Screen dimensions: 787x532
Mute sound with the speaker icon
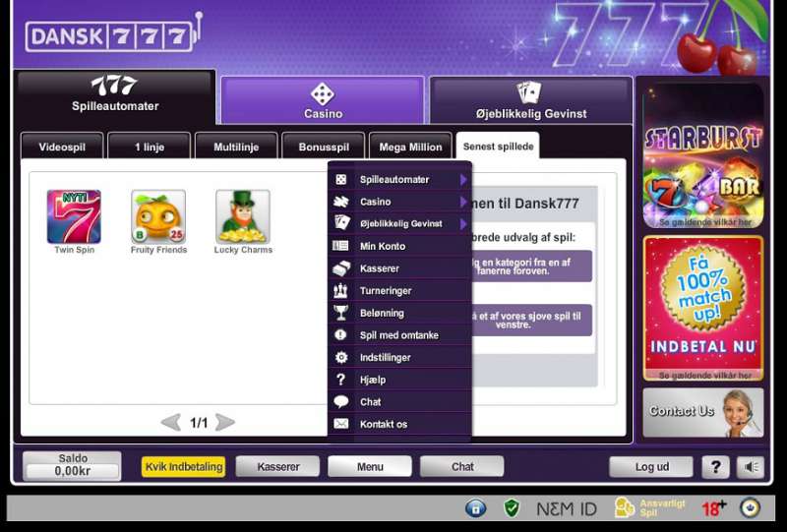pos(751,467)
